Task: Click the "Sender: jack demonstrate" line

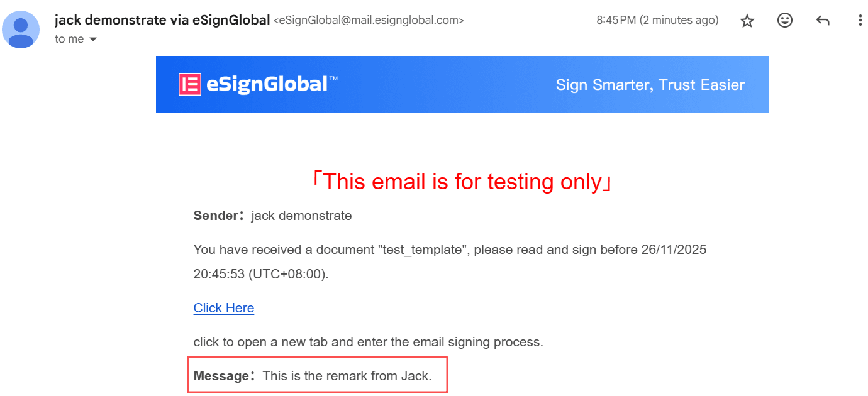Action: click(272, 216)
